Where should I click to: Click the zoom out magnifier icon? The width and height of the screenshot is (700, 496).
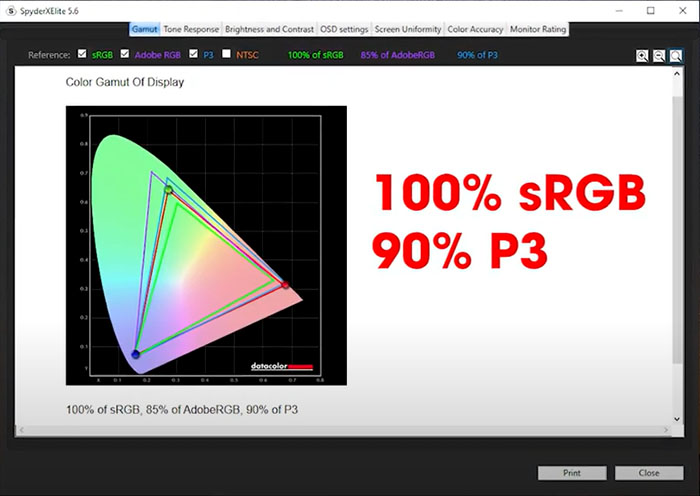[x=659, y=56]
